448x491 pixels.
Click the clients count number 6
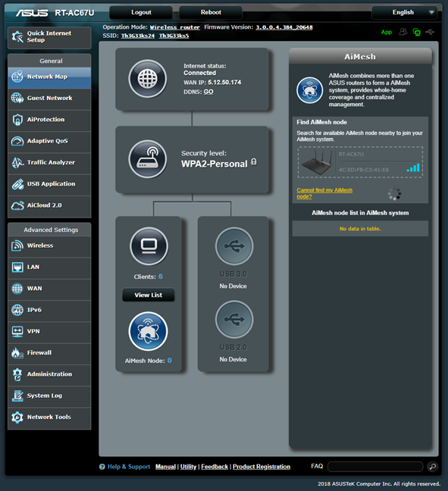(x=161, y=277)
